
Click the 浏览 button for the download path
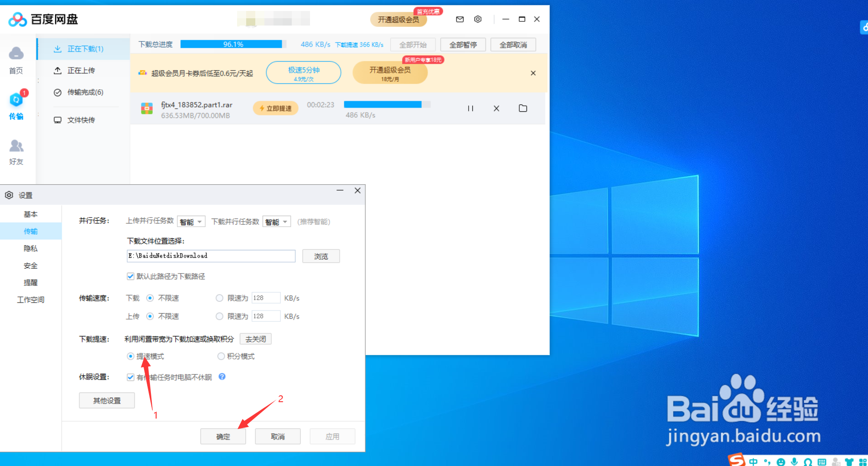(321, 256)
